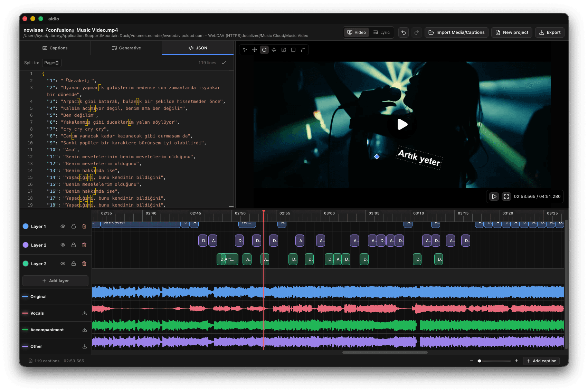Delete Layer 1
The width and height of the screenshot is (588, 392).
pos(84,226)
